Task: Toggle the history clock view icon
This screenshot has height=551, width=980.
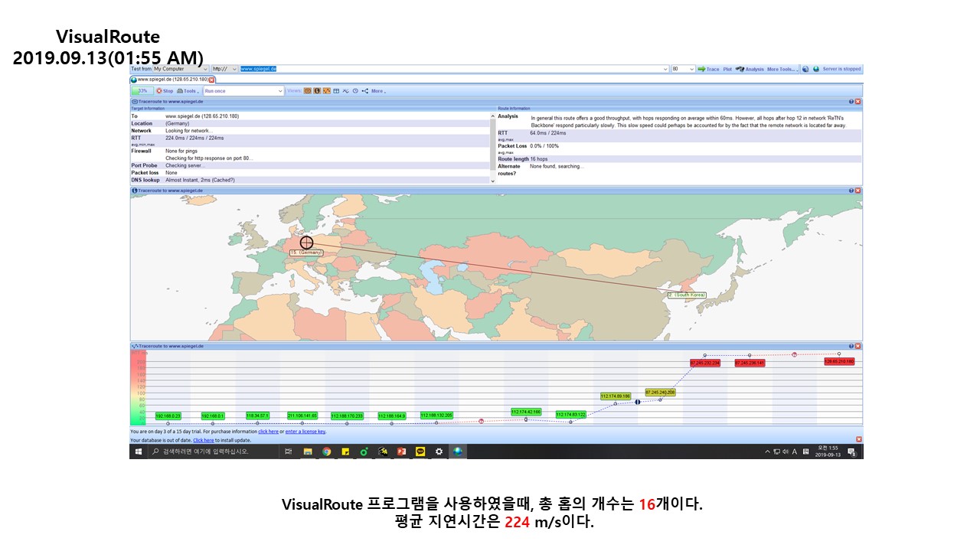Action: tap(355, 91)
